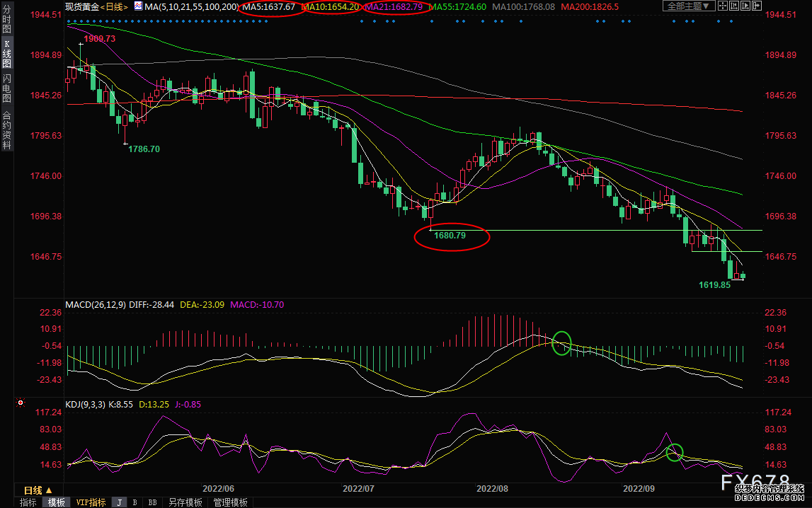Click the 1619.85 latest low label
Screen dimensions: 812x508
click(x=714, y=285)
